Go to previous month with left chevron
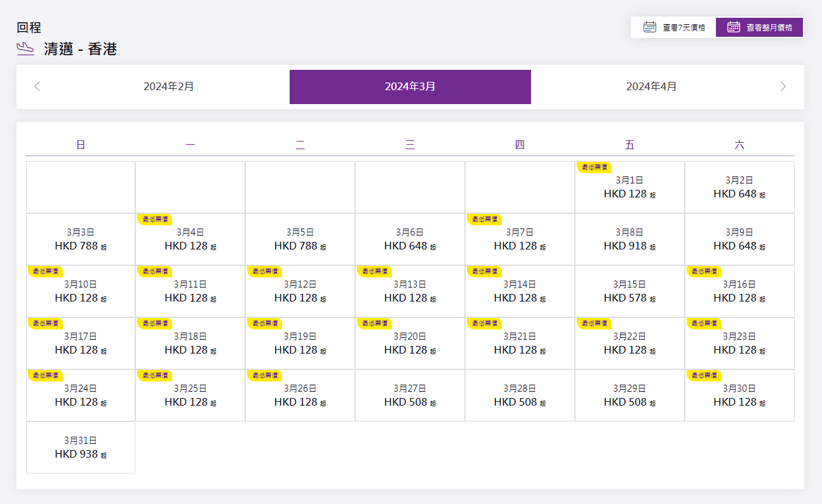This screenshot has width=822, height=504. pos(37,86)
